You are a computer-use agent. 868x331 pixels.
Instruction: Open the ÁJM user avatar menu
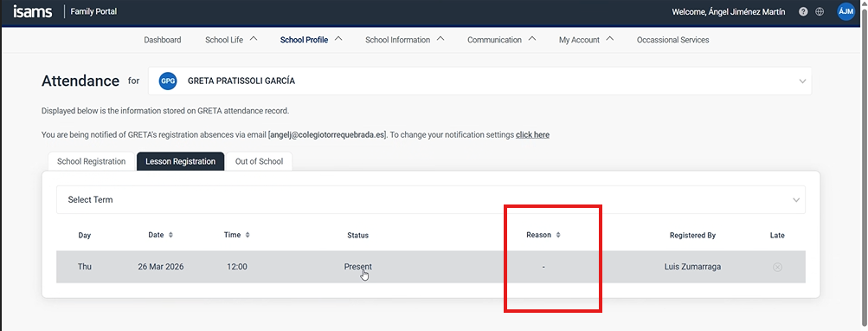coord(845,11)
